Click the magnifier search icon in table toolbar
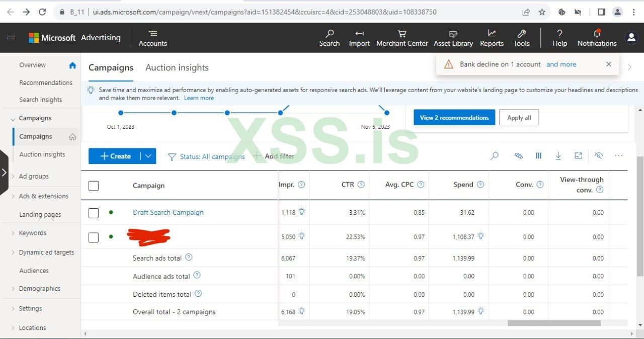 coord(495,156)
